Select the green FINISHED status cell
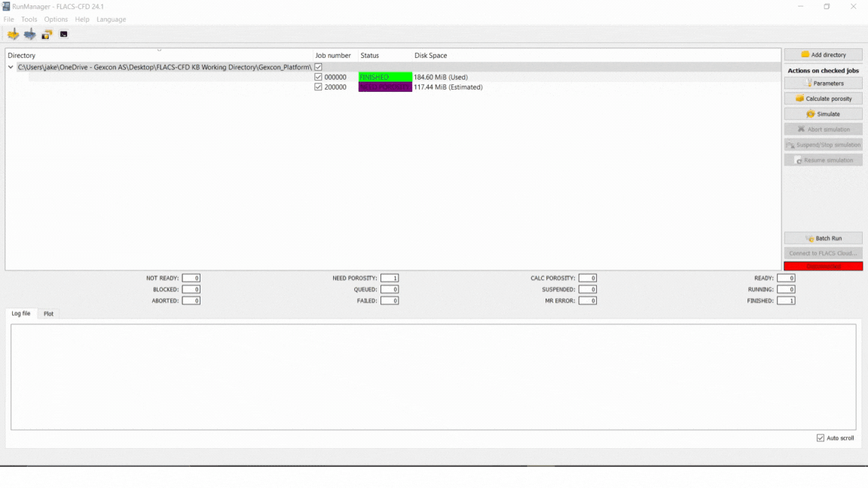 pyautogui.click(x=385, y=77)
